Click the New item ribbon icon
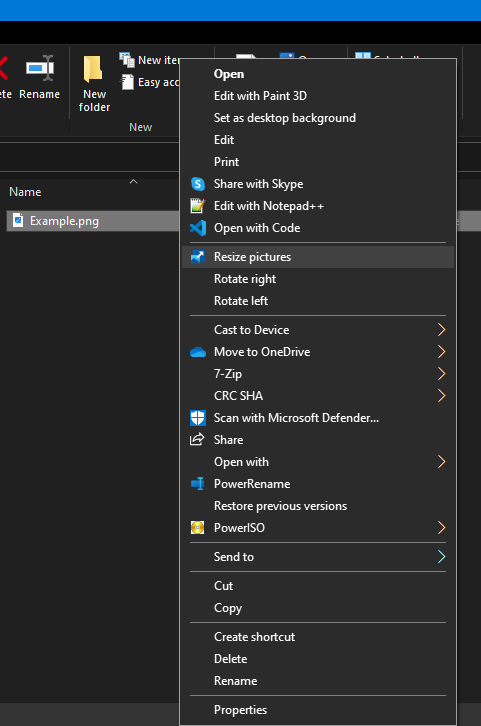Image resolution: width=481 pixels, height=726 pixels. (127, 60)
